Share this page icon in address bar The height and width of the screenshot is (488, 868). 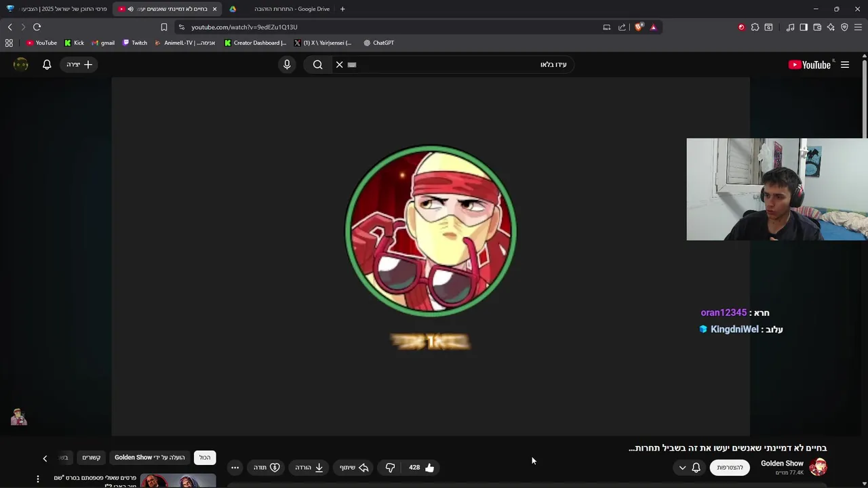click(x=622, y=27)
